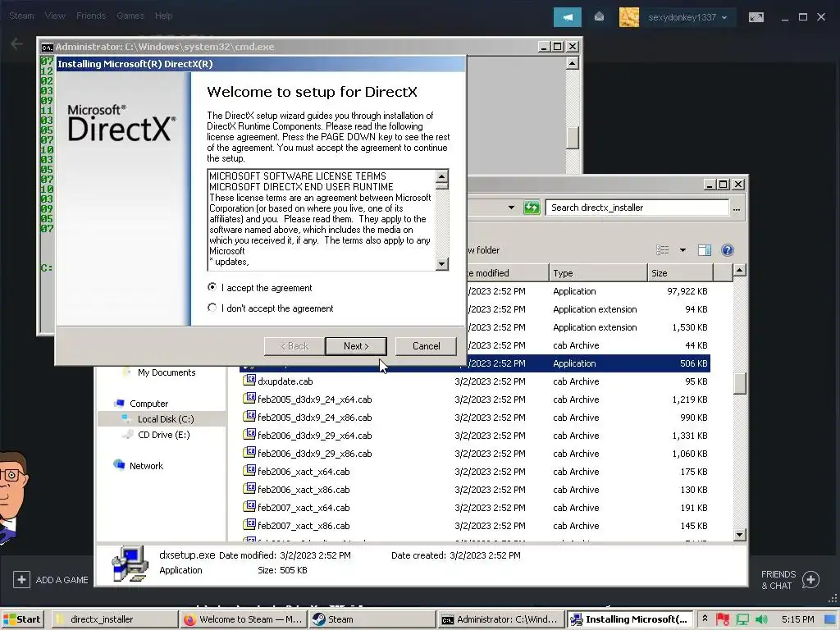Sort by Date modified column header

click(507, 272)
